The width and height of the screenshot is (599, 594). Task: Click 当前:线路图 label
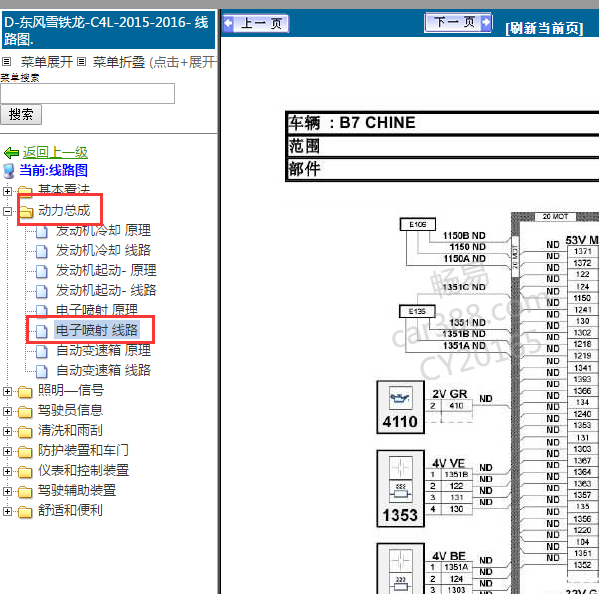tap(53, 170)
